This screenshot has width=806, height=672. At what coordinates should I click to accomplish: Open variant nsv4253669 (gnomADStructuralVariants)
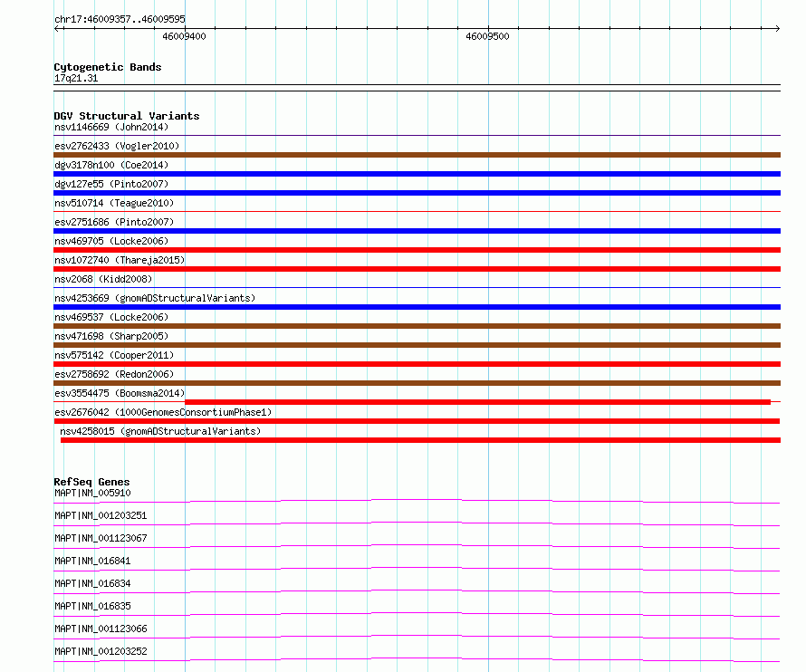pos(155,298)
